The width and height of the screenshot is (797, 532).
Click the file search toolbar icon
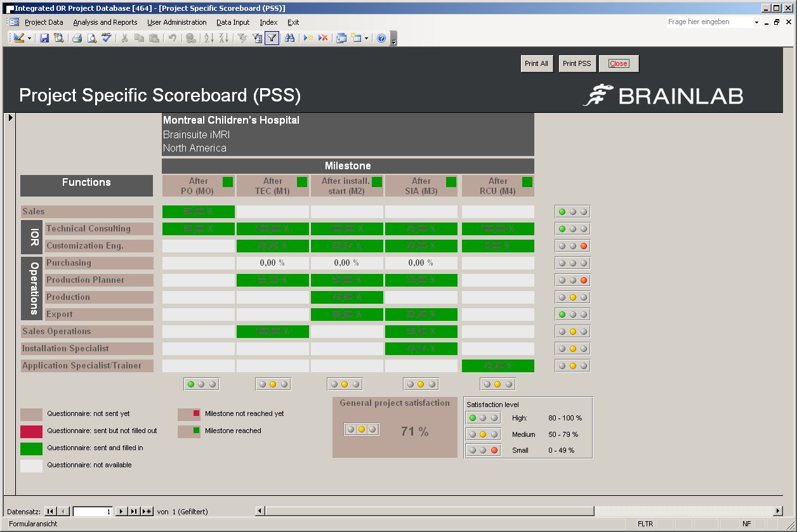58,38
